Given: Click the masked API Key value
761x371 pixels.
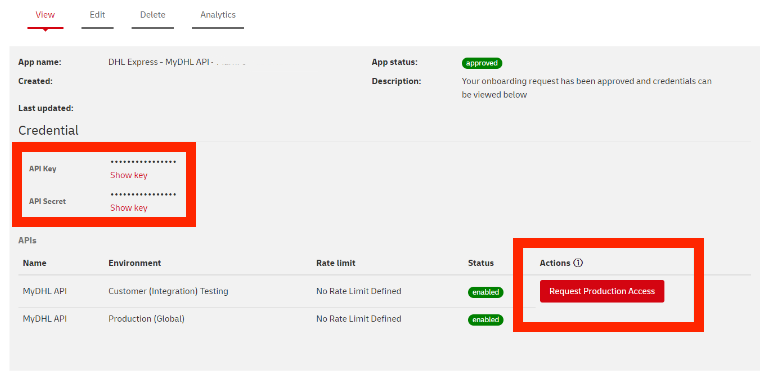Looking at the screenshot, I should pos(143,162).
